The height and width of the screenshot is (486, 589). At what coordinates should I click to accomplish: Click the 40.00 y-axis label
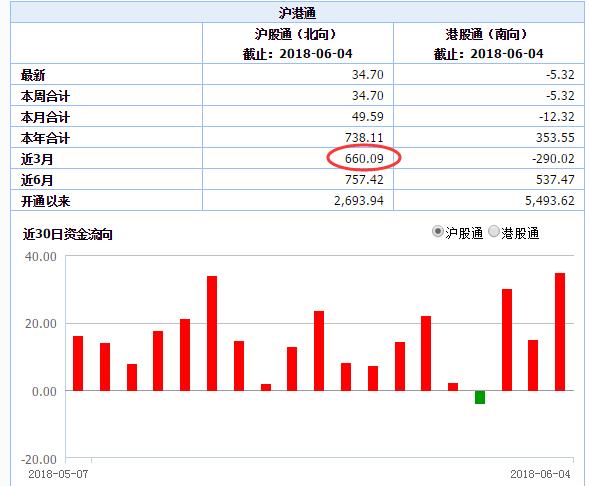[41, 257]
